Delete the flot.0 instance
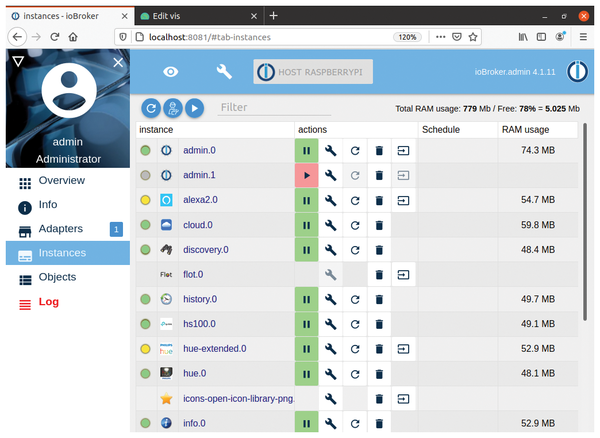600x438 pixels. coord(379,275)
